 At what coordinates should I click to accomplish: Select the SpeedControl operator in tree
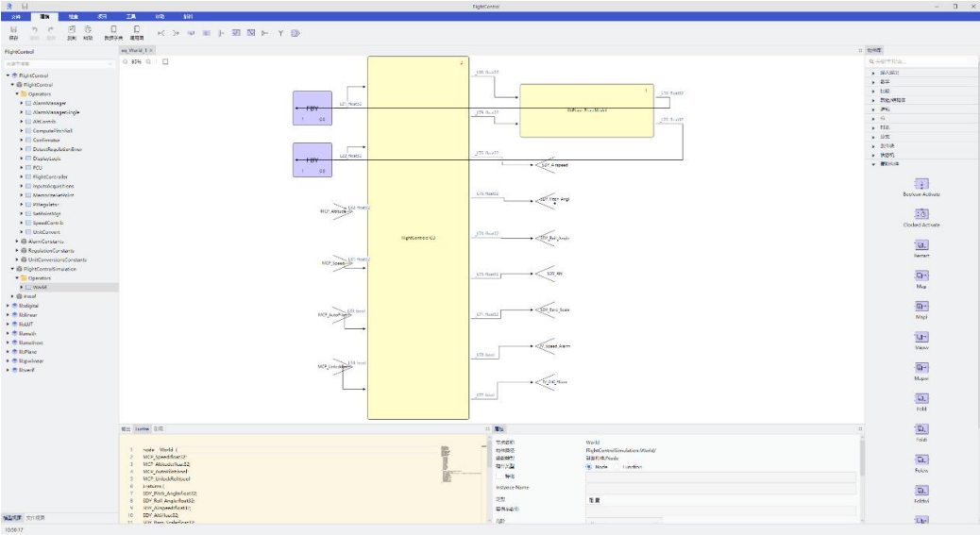47,223
